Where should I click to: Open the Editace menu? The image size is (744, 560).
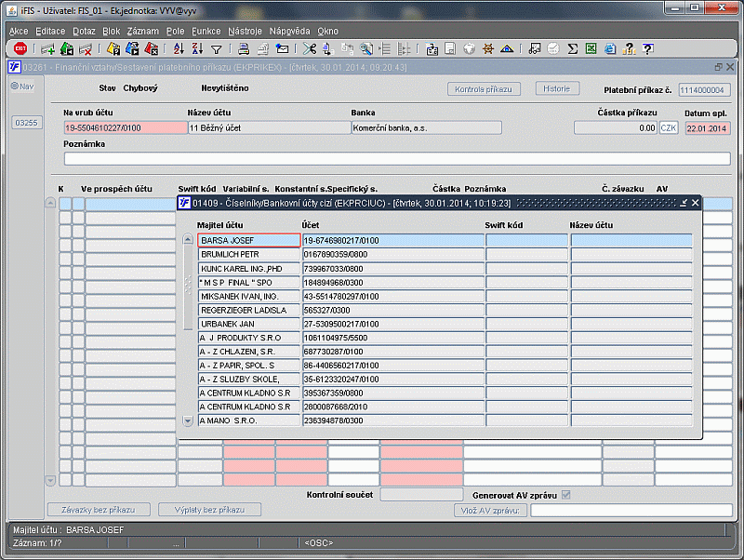[x=50, y=31]
